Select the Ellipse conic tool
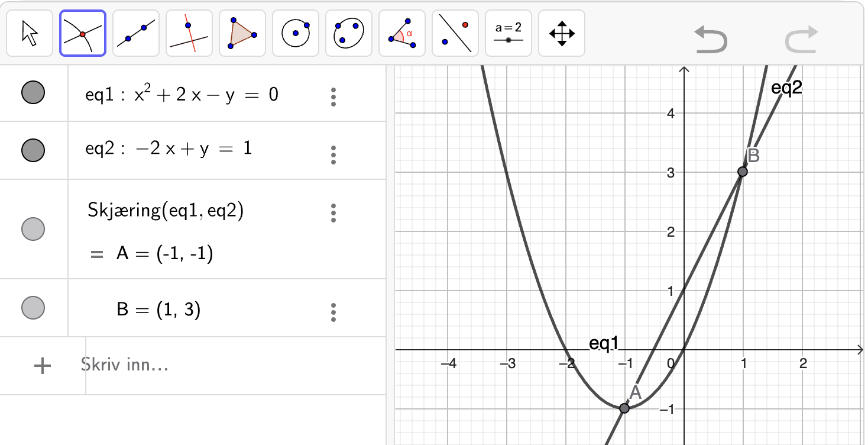The height and width of the screenshot is (445, 868). click(349, 33)
